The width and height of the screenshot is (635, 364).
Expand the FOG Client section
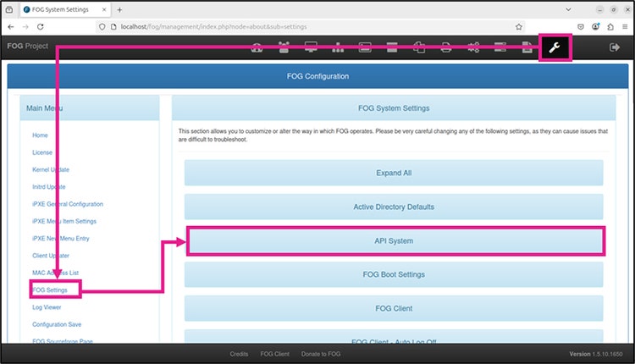pos(394,308)
